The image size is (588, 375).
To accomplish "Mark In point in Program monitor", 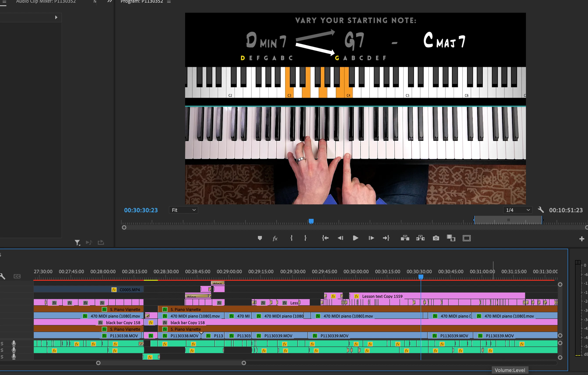I will pyautogui.click(x=291, y=238).
